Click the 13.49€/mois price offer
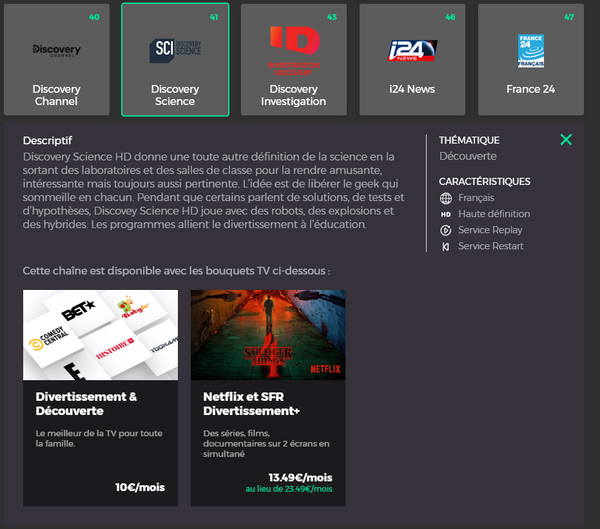This screenshot has width=600, height=529. (x=301, y=477)
